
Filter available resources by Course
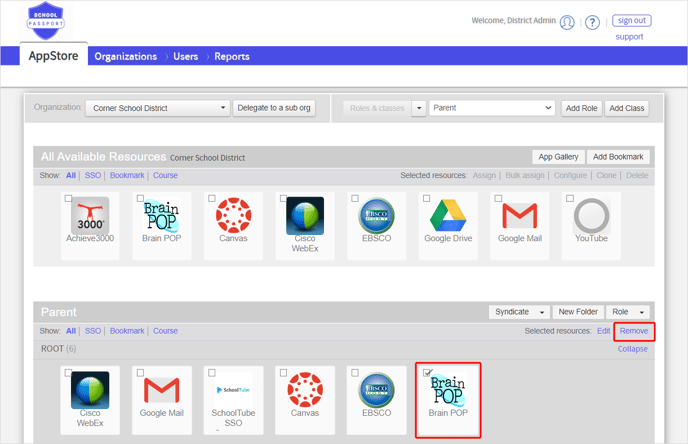[x=165, y=175]
